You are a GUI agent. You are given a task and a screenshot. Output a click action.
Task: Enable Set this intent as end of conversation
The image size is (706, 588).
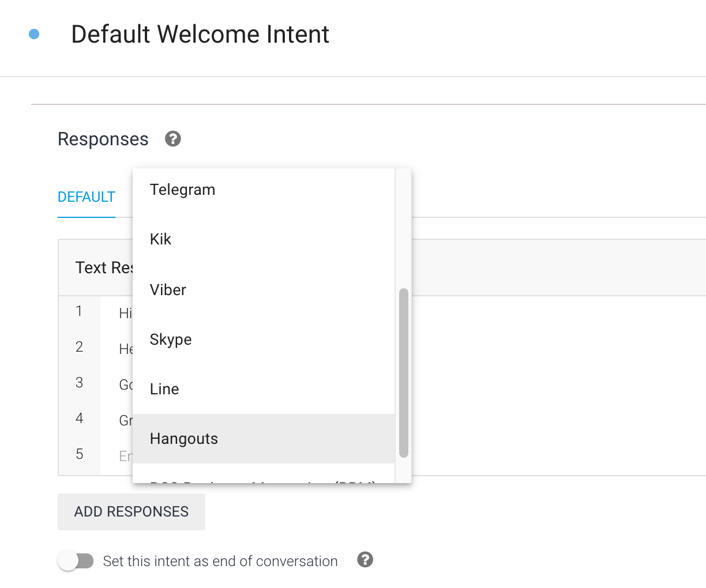tap(76, 560)
